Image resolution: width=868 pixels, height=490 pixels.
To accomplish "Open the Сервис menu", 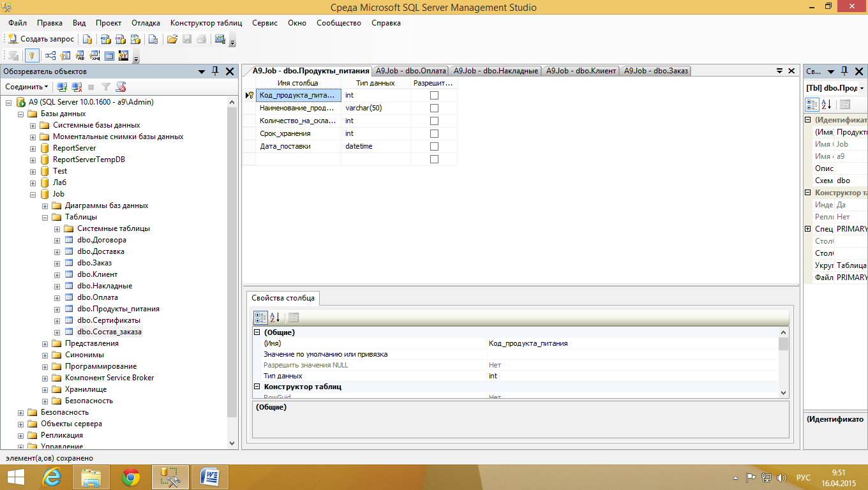I will 265,23.
